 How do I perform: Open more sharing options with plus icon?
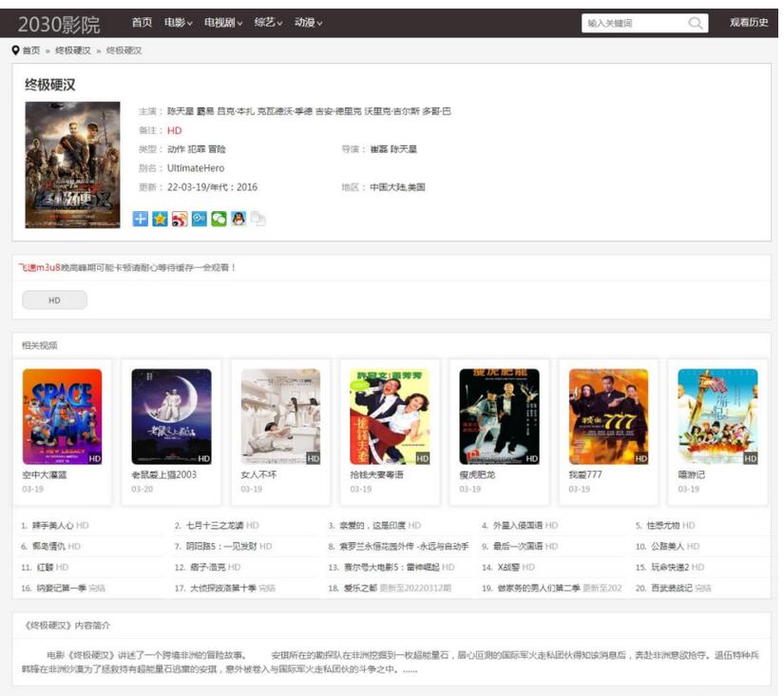140,220
